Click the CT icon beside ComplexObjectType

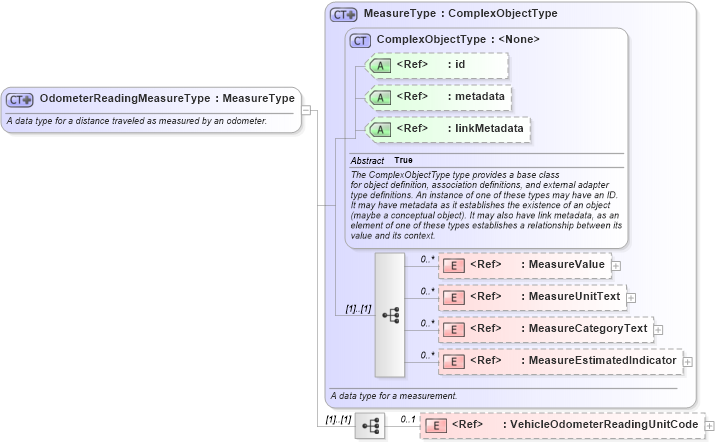click(360, 41)
